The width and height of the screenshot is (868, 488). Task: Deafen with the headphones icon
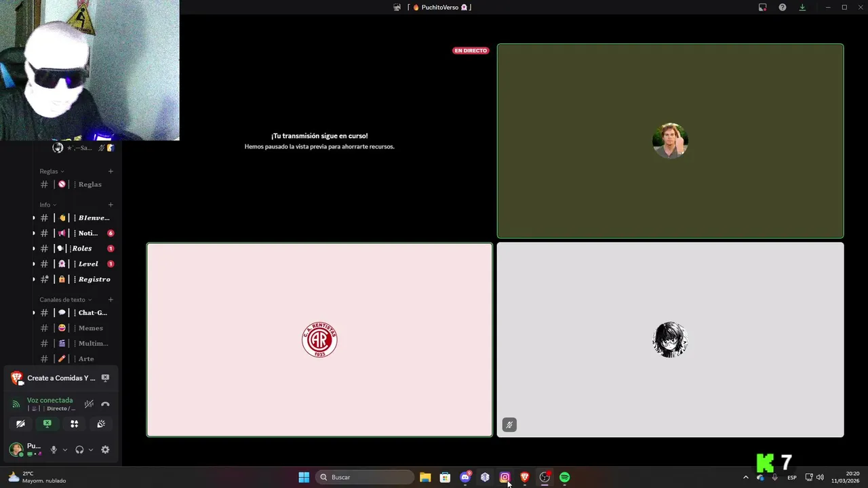coord(79,449)
